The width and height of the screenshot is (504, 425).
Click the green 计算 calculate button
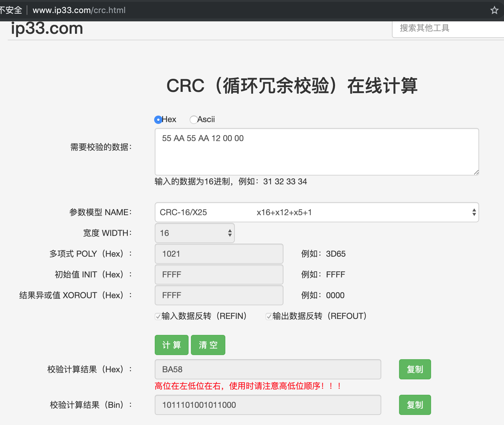(171, 345)
